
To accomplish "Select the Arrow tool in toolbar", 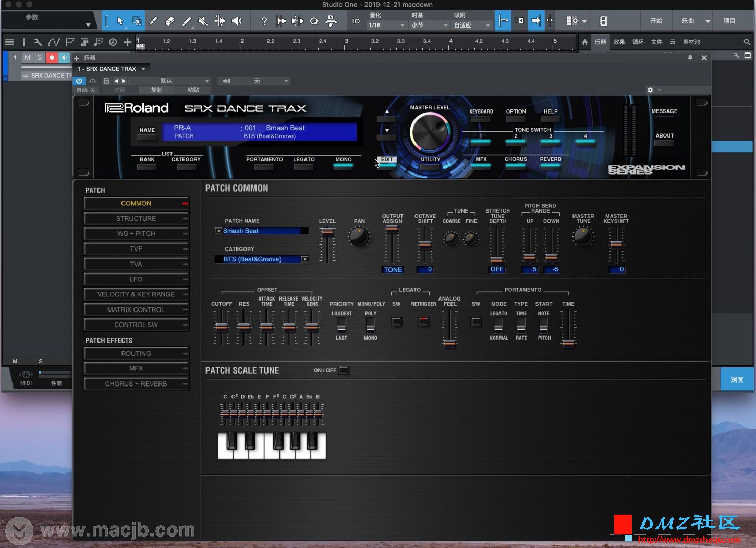I will [120, 21].
